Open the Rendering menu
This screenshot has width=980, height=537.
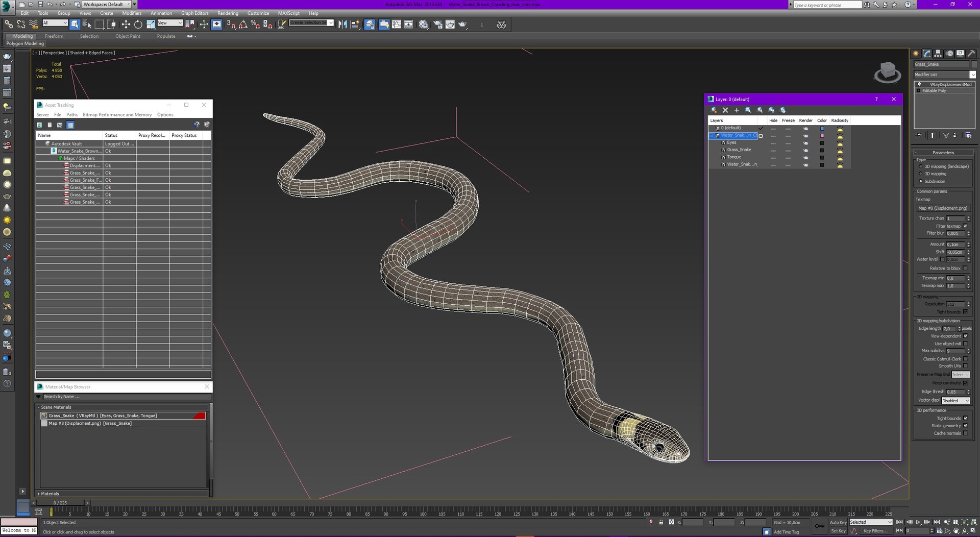(x=228, y=13)
